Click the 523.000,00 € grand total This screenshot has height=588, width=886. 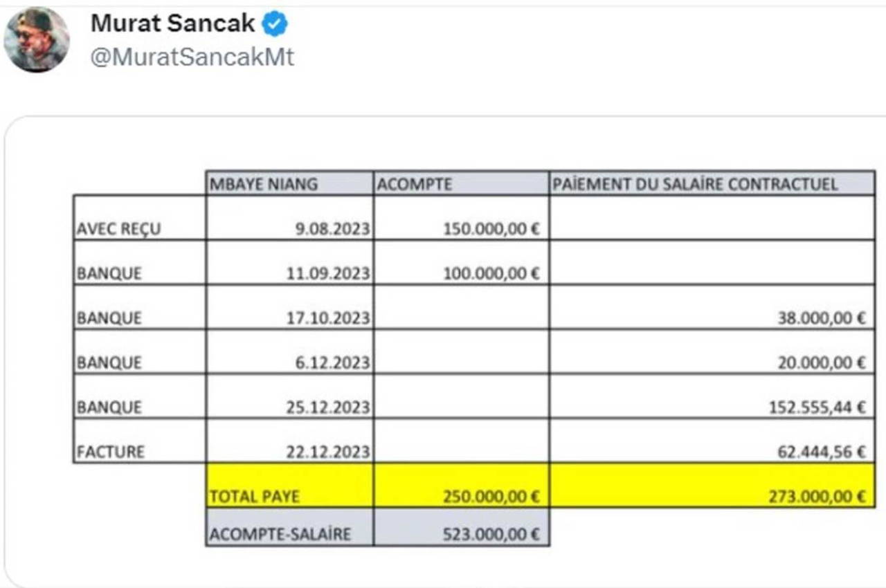coord(491,534)
